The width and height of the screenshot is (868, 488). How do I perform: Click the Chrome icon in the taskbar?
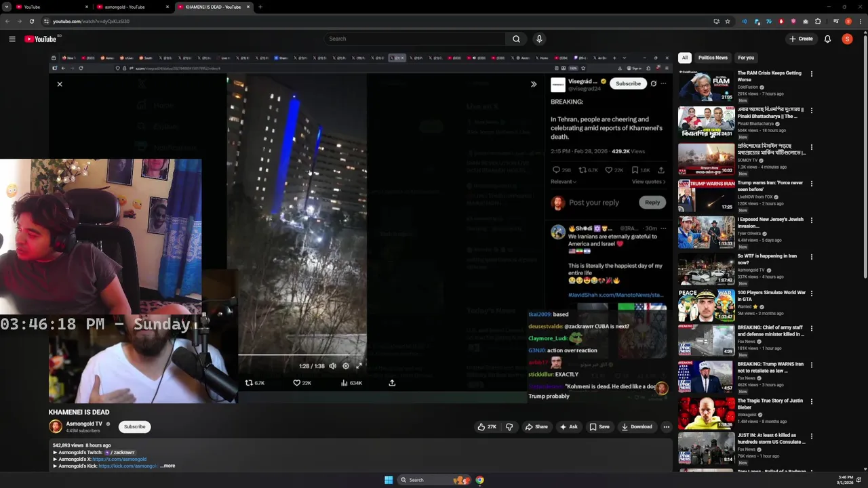[479, 480]
